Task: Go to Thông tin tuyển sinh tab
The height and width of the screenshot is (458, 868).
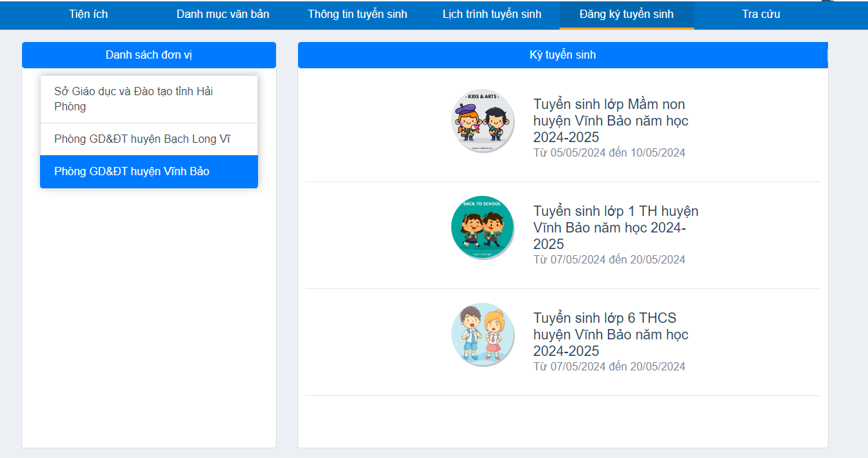Action: 357,14
